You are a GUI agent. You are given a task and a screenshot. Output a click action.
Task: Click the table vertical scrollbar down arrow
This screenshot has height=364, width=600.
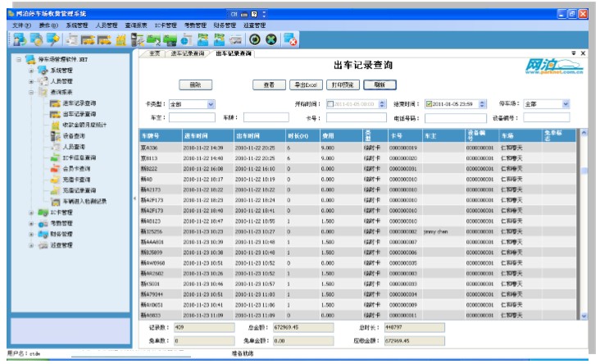584,316
